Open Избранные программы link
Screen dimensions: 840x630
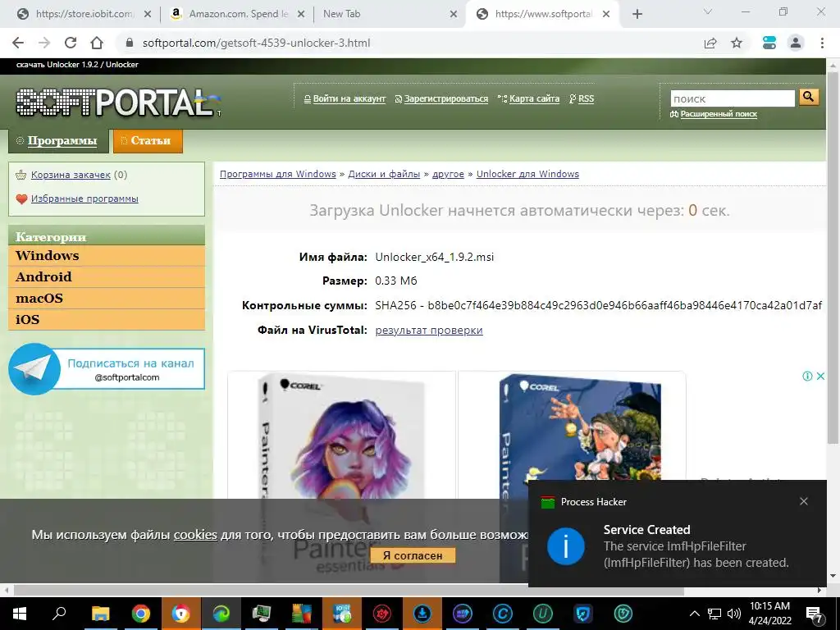click(x=84, y=199)
